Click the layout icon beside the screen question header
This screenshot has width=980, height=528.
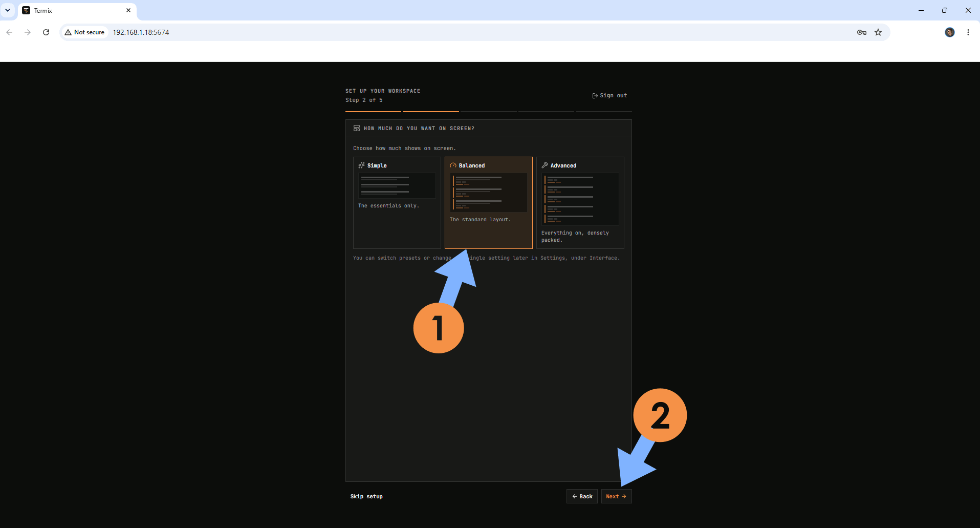click(x=357, y=128)
